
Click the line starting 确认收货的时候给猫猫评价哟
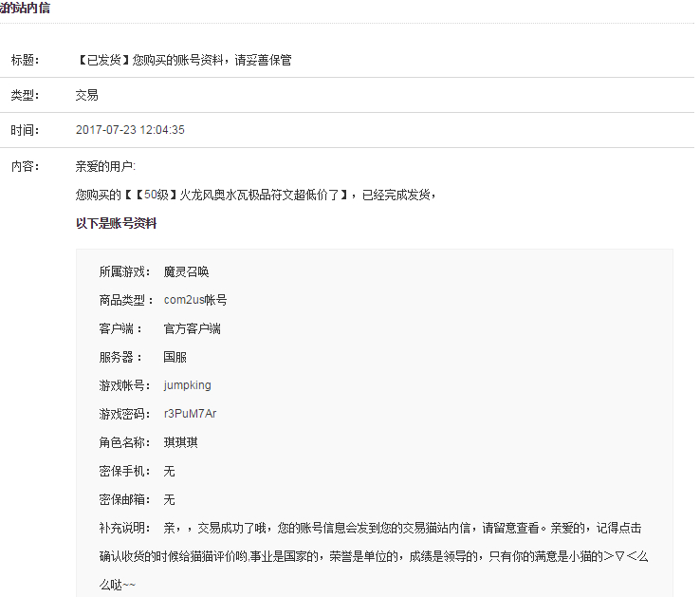click(374, 556)
